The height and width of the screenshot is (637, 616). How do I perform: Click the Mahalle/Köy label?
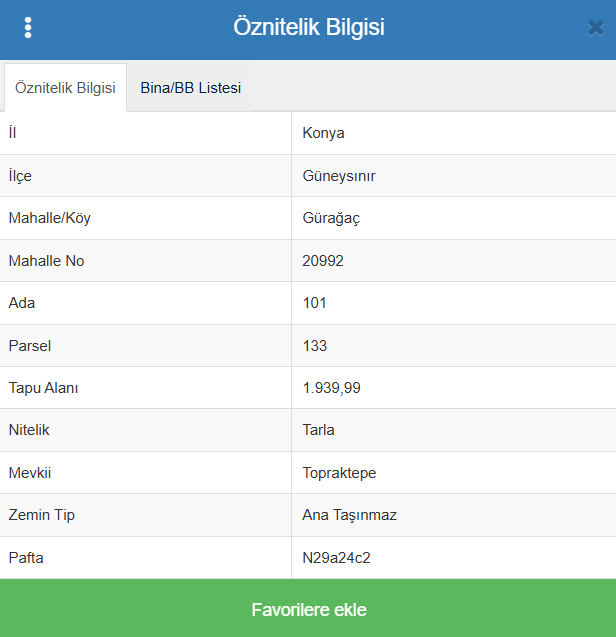pos(50,218)
